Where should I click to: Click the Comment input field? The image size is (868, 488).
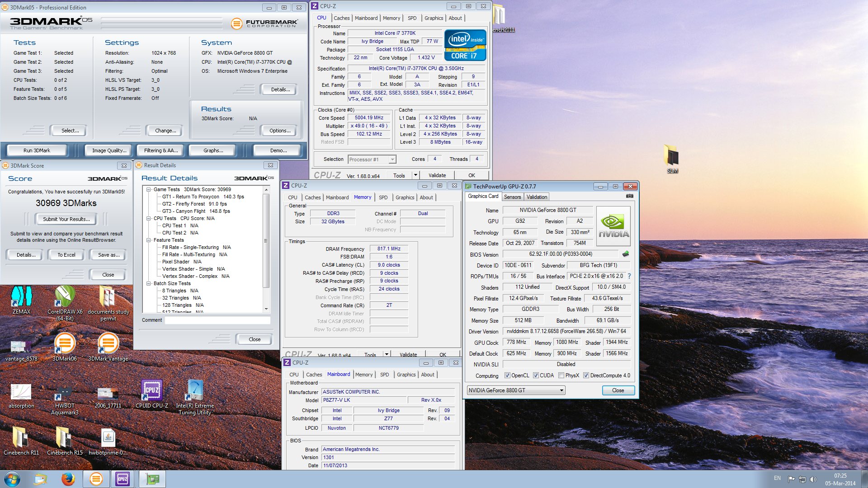point(217,320)
